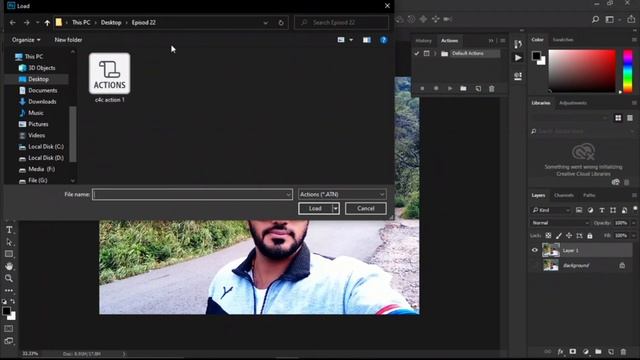Viewport: 640px width, 360px height.
Task: Toggle dialog box for Default Actions
Action: (427, 53)
